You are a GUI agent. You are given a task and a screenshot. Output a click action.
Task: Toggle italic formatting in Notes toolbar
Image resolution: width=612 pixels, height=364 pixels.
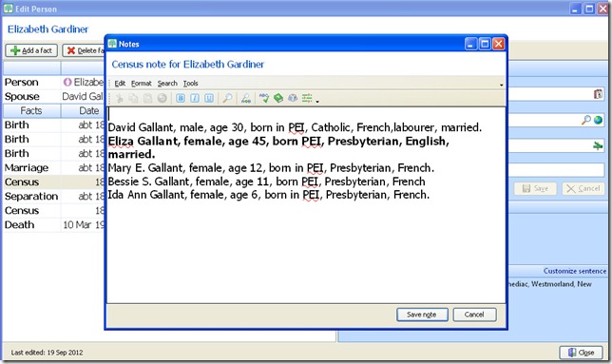195,98
